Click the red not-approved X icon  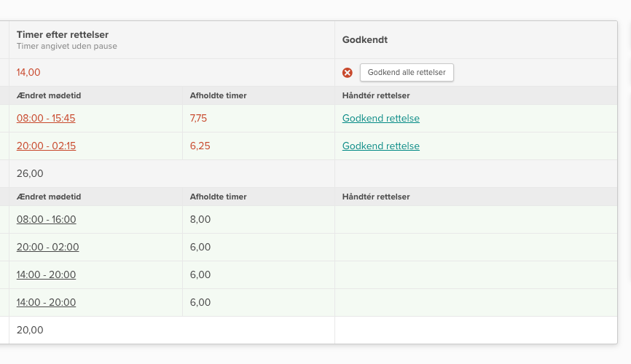pos(348,73)
